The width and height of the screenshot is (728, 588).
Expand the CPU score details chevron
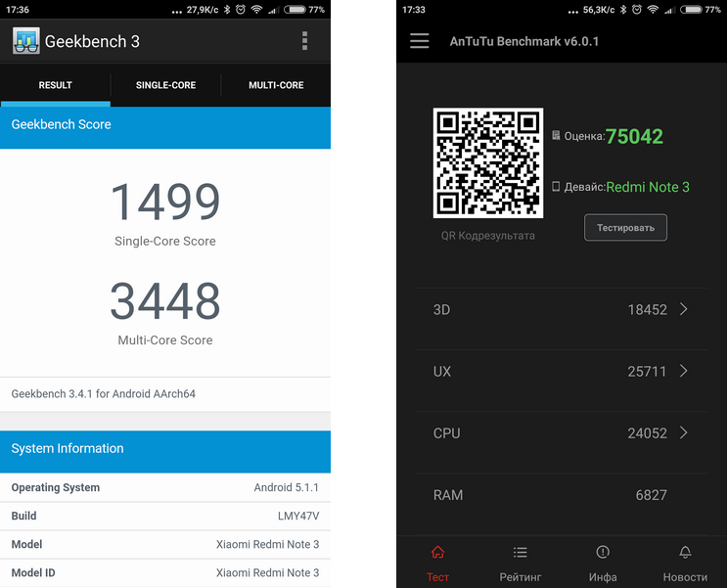(x=683, y=432)
